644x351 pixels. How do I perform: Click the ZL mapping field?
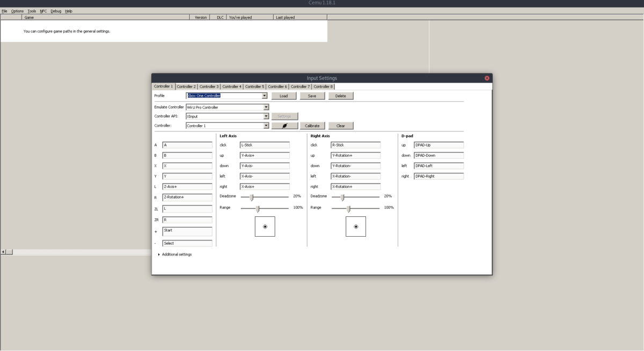coord(187,209)
